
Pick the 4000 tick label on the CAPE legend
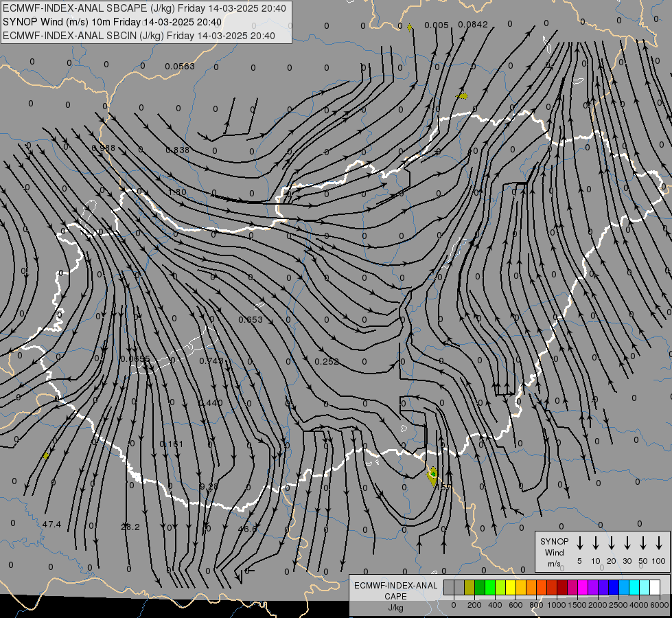pos(639,605)
